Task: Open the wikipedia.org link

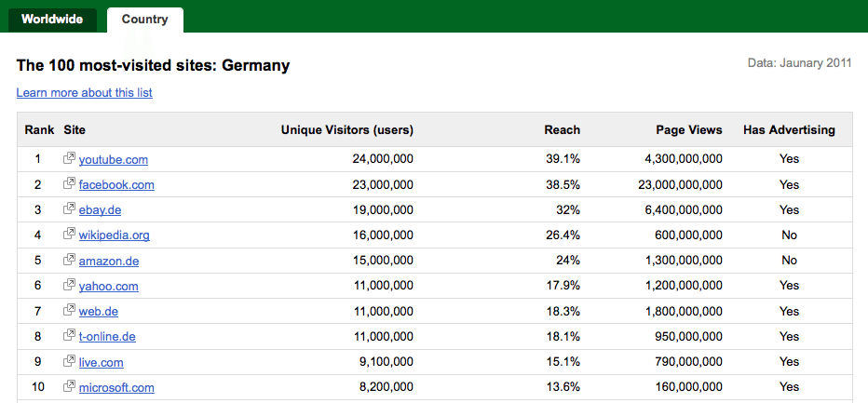Action: click(114, 235)
